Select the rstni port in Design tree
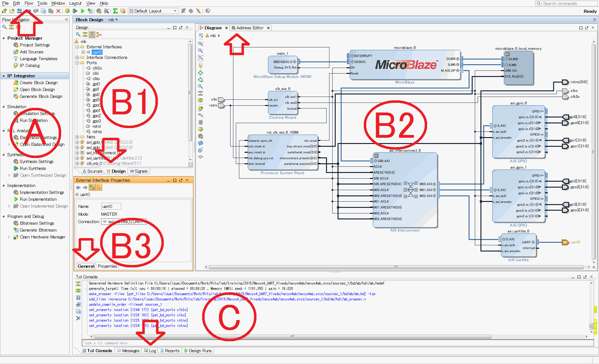 coord(96,126)
